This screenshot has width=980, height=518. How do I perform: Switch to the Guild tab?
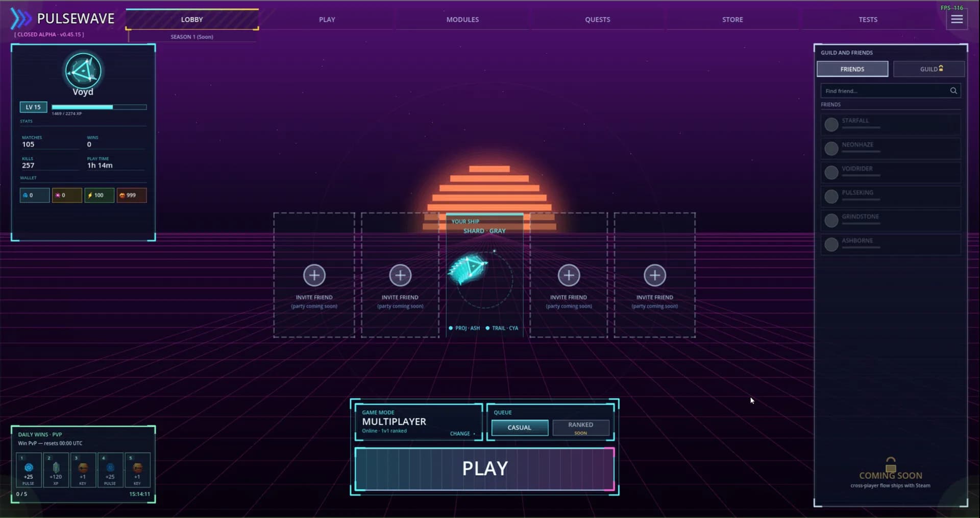click(x=929, y=69)
